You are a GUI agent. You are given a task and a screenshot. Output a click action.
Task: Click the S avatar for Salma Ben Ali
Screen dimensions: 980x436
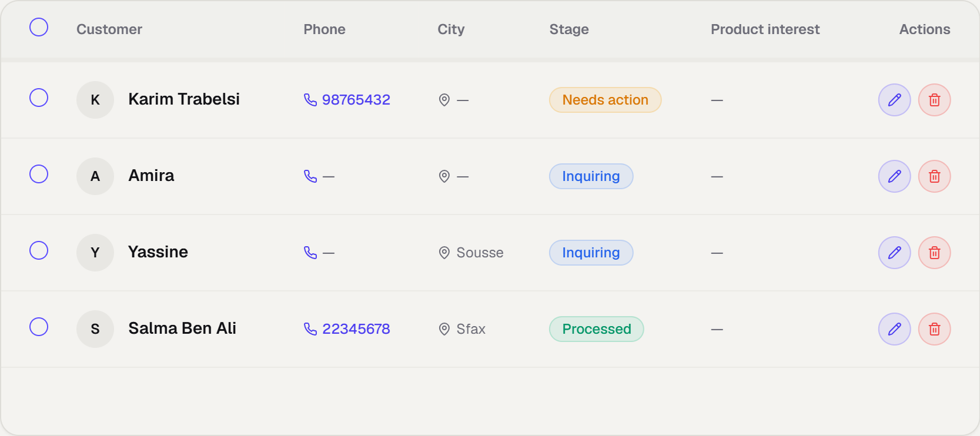[95, 329]
